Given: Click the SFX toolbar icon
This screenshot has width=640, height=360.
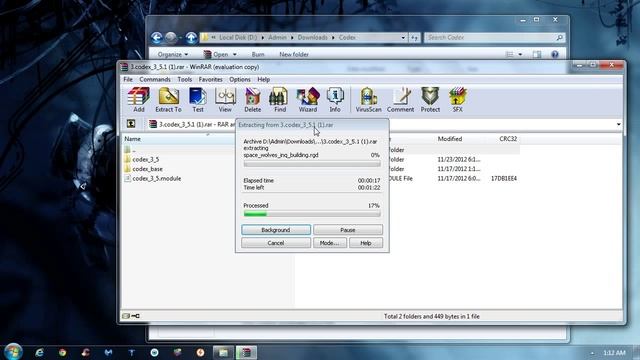Looking at the screenshot, I should coord(458,99).
